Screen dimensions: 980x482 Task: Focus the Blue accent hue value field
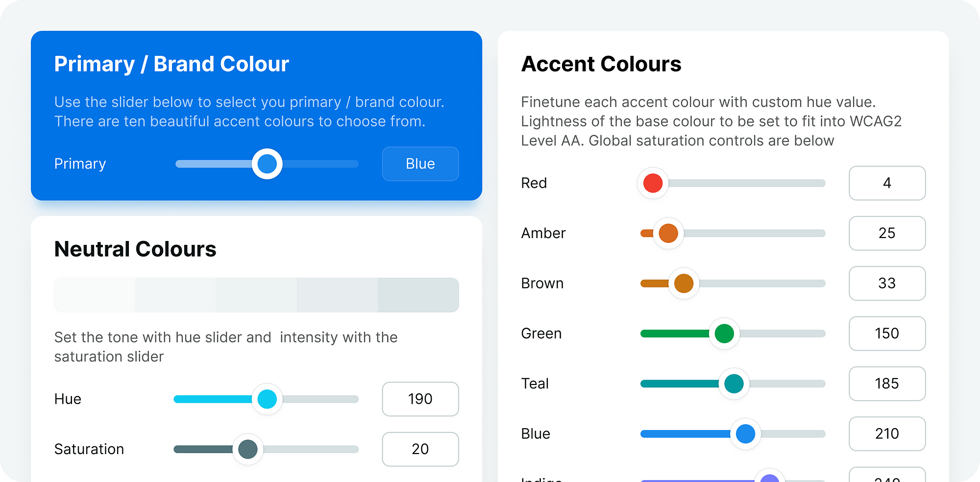[887, 434]
